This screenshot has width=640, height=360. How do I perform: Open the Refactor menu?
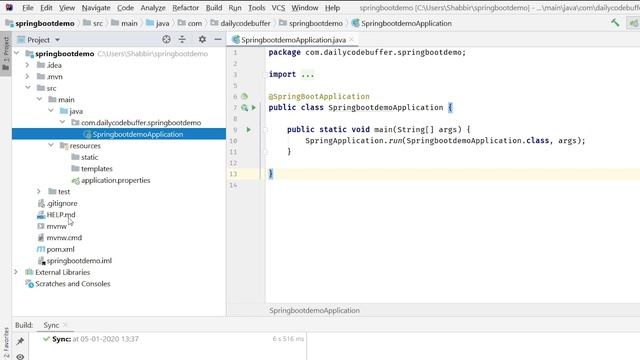[186, 8]
